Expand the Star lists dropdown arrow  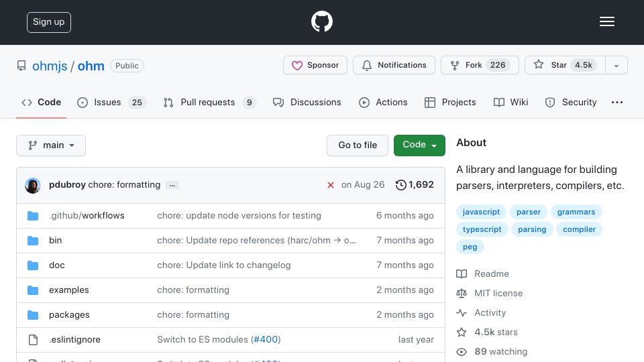pos(616,66)
